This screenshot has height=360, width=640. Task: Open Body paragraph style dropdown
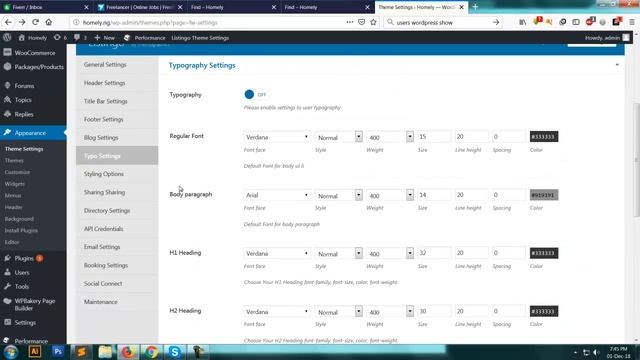click(x=338, y=195)
